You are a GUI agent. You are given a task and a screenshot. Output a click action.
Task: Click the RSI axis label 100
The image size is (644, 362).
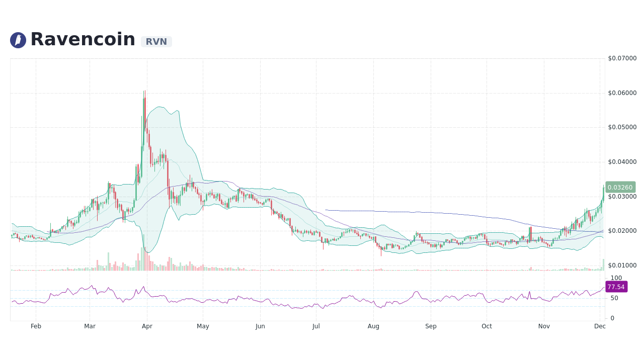tap(616, 278)
